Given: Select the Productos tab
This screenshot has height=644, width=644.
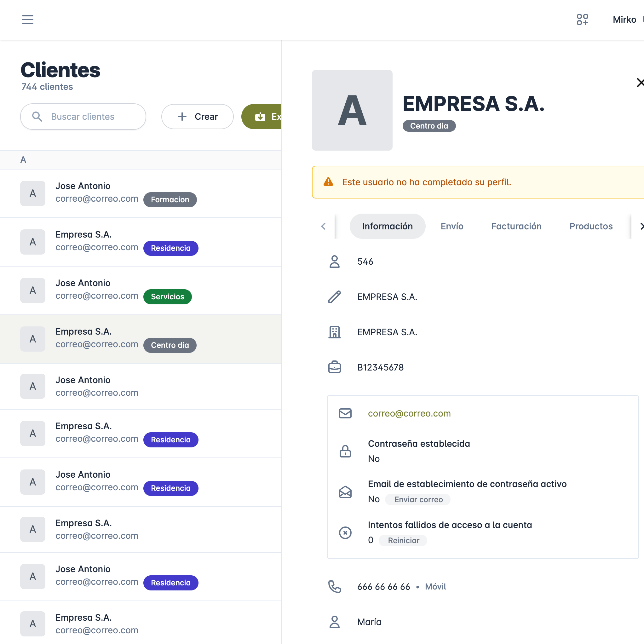Looking at the screenshot, I should [x=591, y=226].
